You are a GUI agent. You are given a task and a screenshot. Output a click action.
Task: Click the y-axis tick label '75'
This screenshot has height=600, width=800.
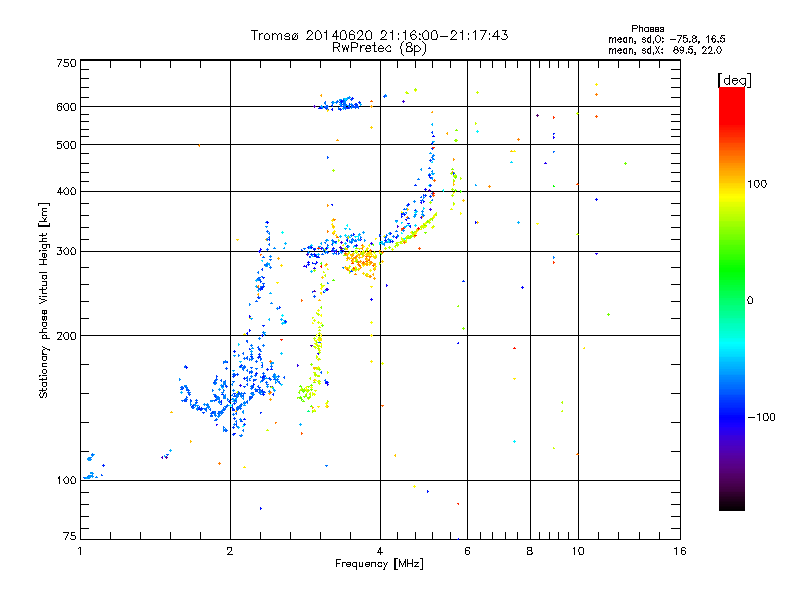point(70,536)
